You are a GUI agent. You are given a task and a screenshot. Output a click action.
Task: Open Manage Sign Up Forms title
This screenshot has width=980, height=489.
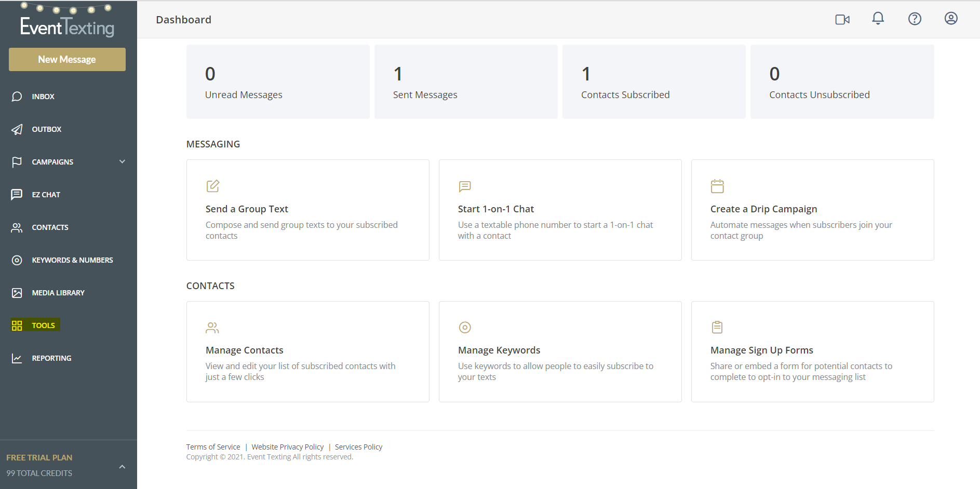point(762,350)
